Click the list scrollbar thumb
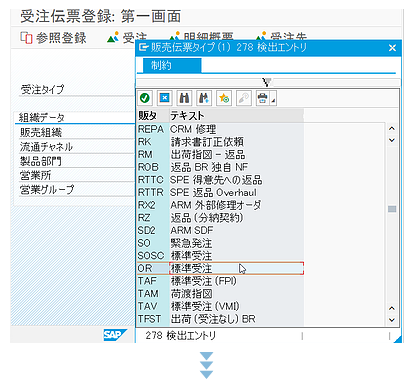 pyautogui.click(x=392, y=209)
